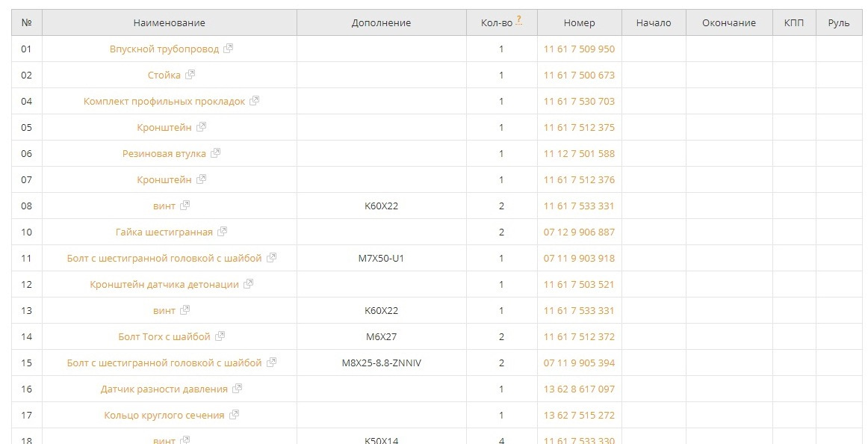
Task: Click the external-link icon beside Комплект профильных прокладок
Action: (255, 101)
